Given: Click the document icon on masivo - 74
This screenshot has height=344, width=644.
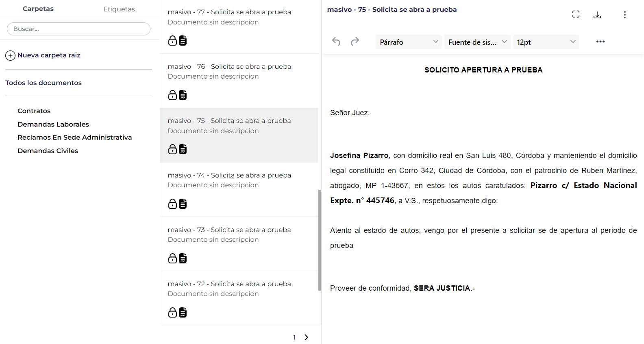Looking at the screenshot, I should click(x=183, y=204).
